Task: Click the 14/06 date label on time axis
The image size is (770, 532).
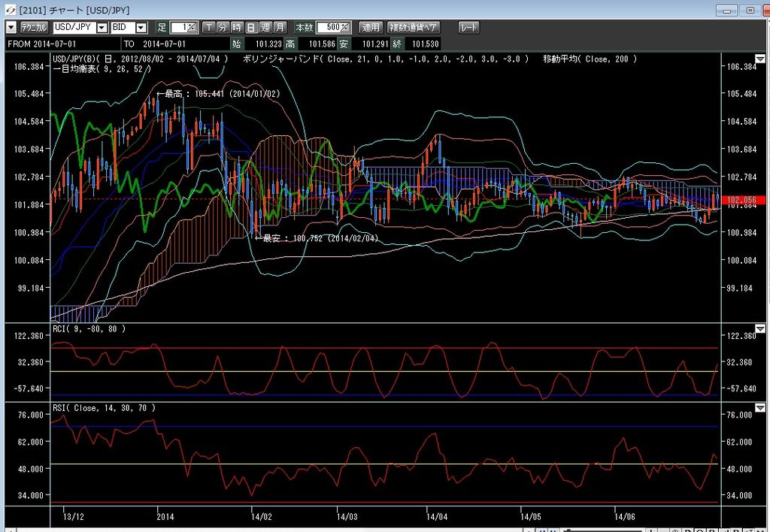Action: pos(625,516)
